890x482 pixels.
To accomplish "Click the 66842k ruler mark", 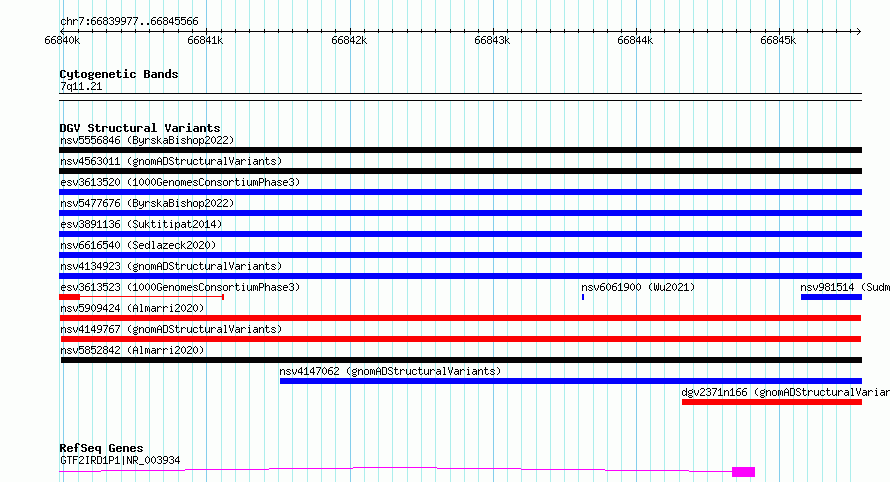I will (349, 40).
